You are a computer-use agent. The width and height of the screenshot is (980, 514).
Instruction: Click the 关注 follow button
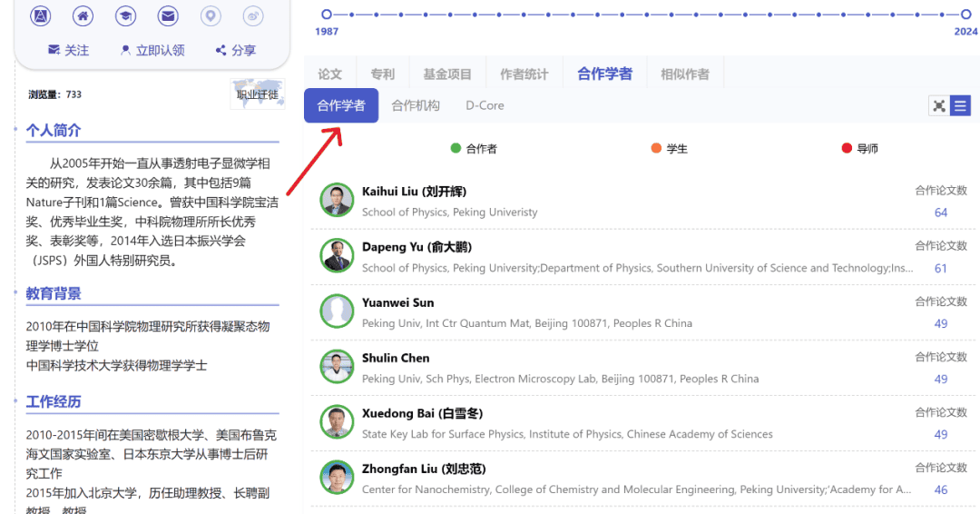(x=69, y=51)
